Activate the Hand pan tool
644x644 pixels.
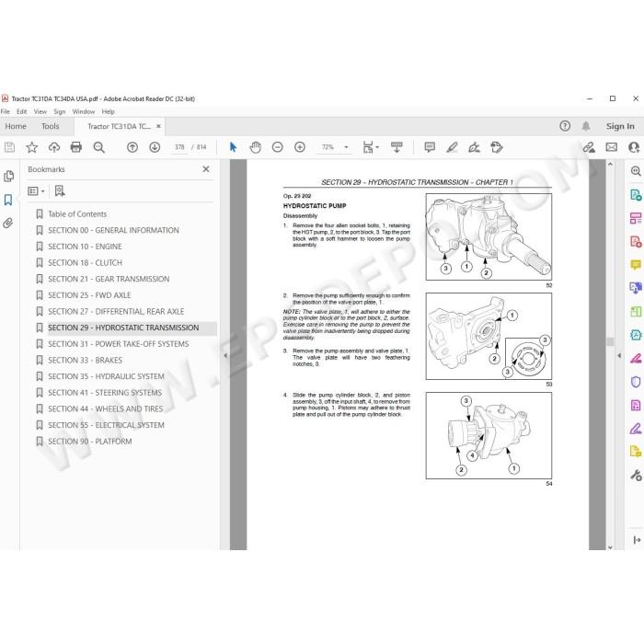point(255,147)
